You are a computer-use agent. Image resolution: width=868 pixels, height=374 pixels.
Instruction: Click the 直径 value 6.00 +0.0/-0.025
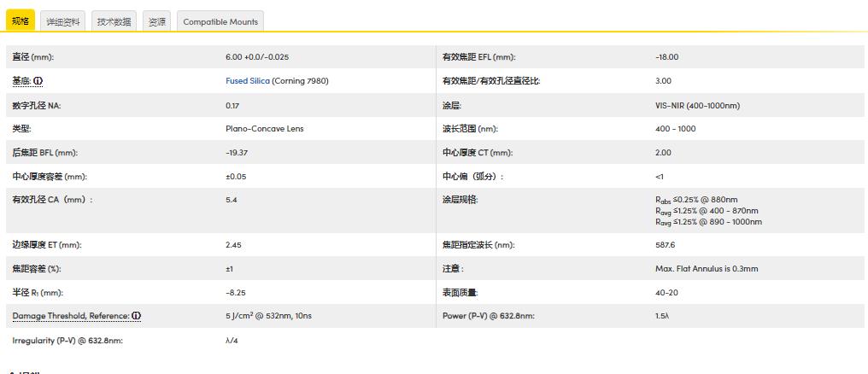pos(257,57)
